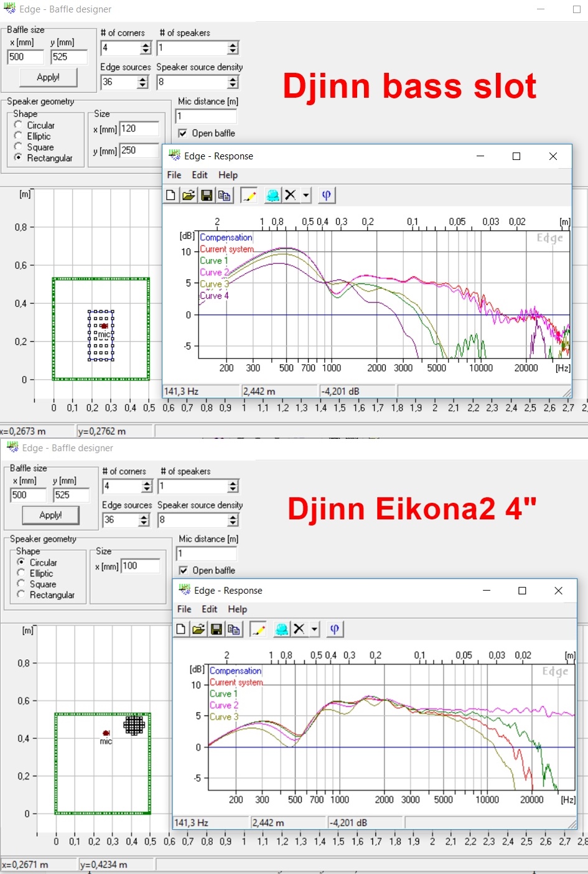Click Open folder icon in bass slot Response window
The image size is (588, 874).
(189, 195)
